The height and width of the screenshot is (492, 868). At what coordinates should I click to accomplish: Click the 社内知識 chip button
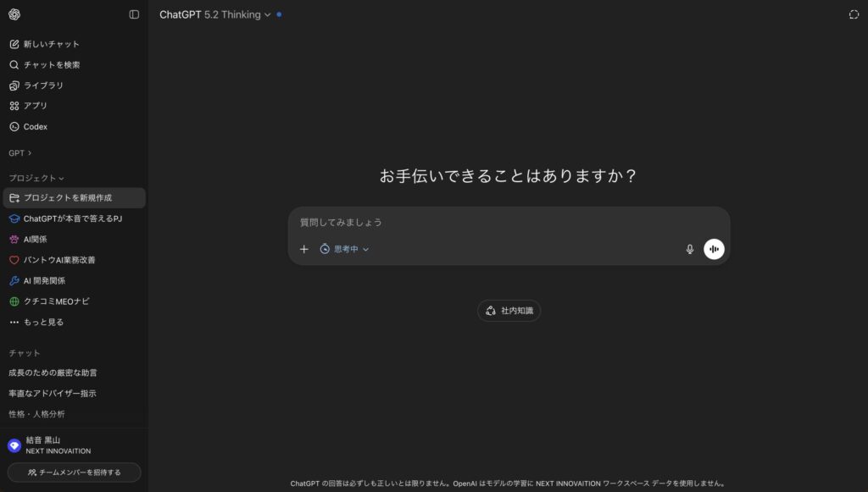pos(509,311)
